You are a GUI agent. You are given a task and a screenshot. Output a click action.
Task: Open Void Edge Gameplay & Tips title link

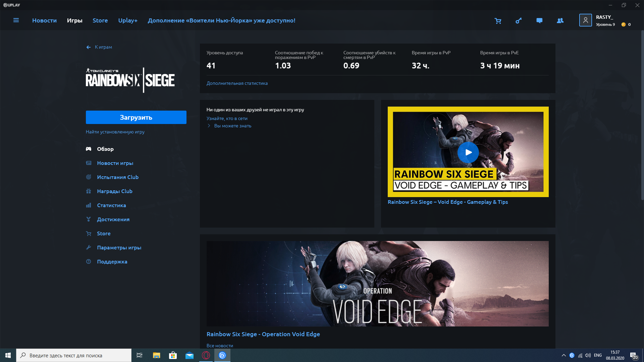[448, 202]
